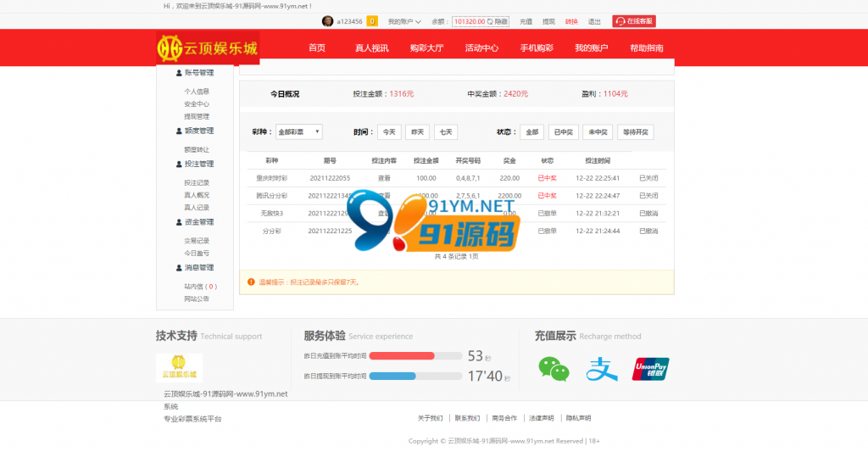Screen dimensions: 868x452
Task: Open 安全中心 in sidebar
Action: tap(197, 104)
